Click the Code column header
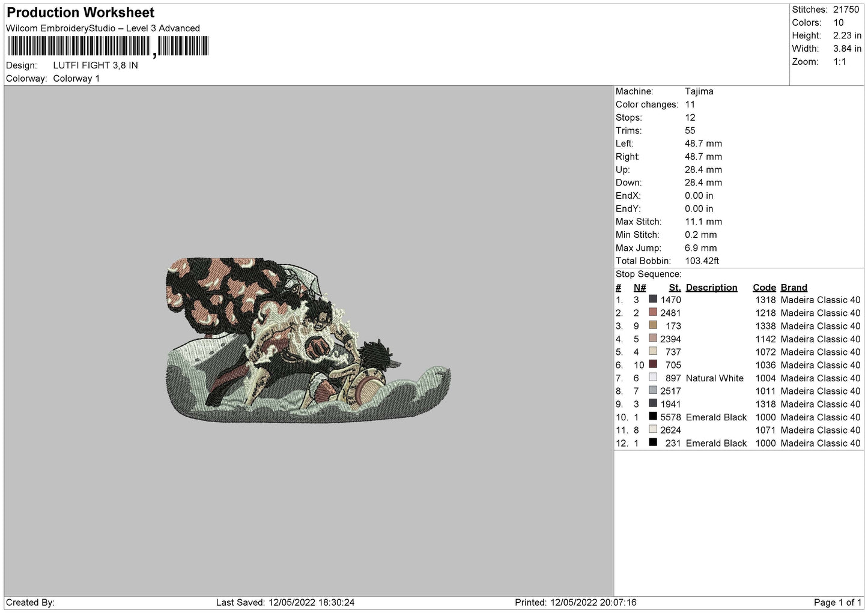The width and height of the screenshot is (868, 613). coord(764,288)
